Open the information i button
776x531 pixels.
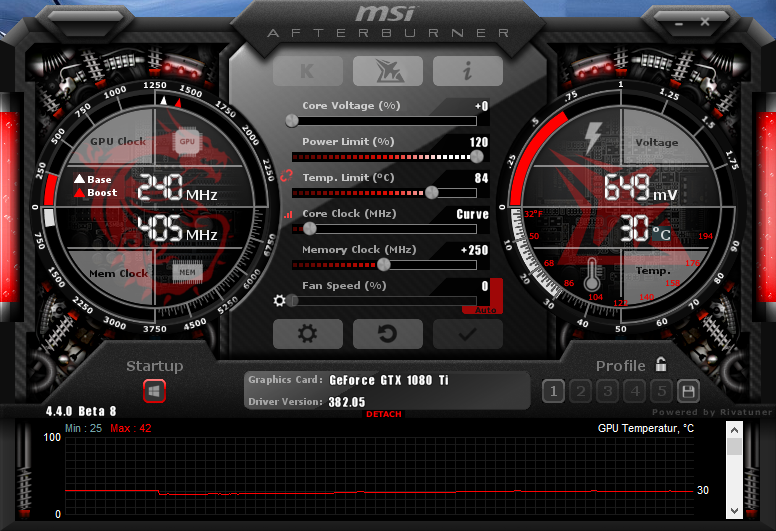(468, 71)
